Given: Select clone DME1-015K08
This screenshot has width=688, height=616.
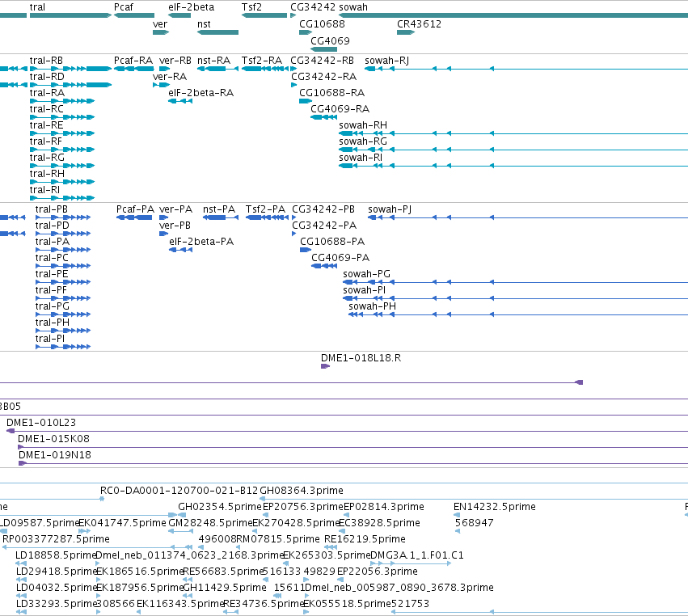Looking at the screenshot, I should point(53,439).
